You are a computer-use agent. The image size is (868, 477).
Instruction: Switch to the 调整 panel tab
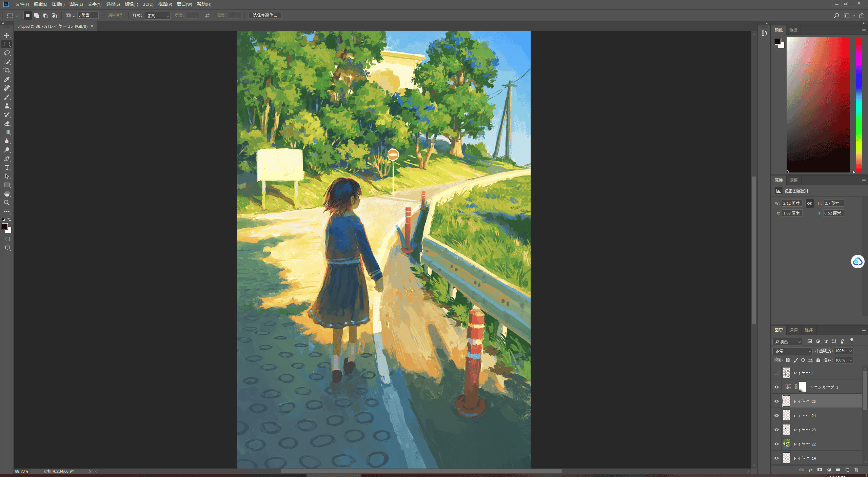(x=793, y=180)
